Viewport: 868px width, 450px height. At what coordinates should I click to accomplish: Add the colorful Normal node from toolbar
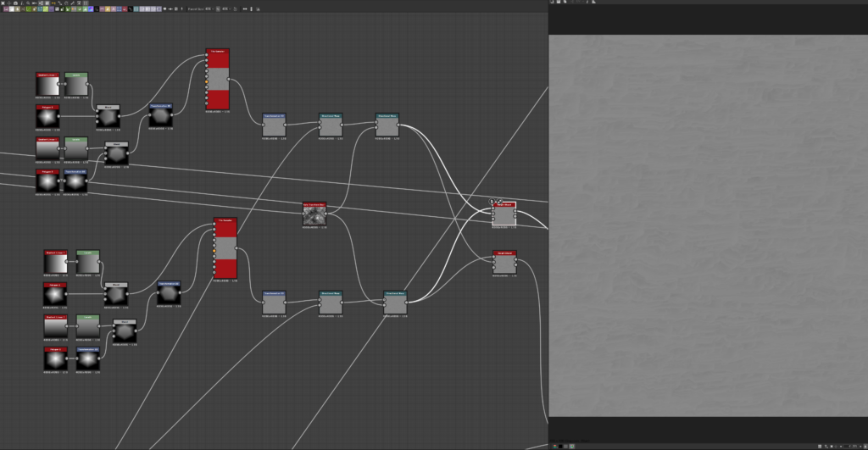pyautogui.click(x=91, y=8)
